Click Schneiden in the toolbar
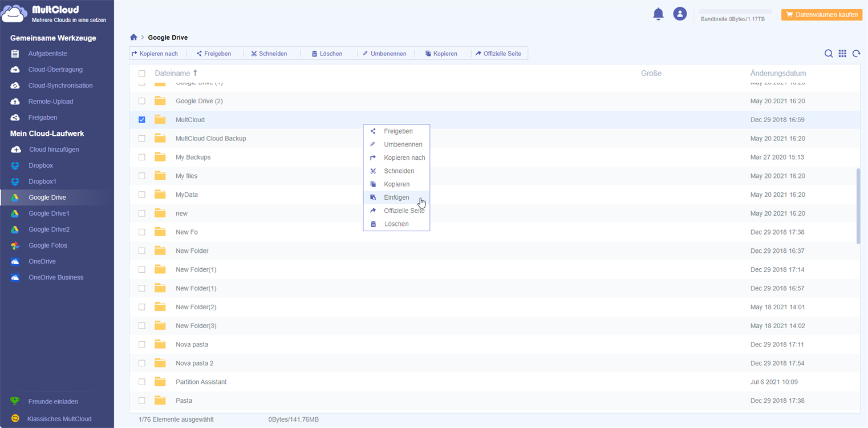Screen dimensions: 868x428 click(x=269, y=54)
